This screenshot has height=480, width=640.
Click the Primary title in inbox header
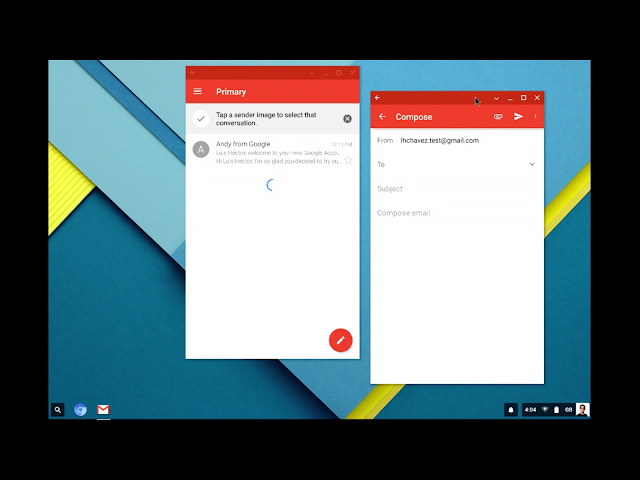231,92
